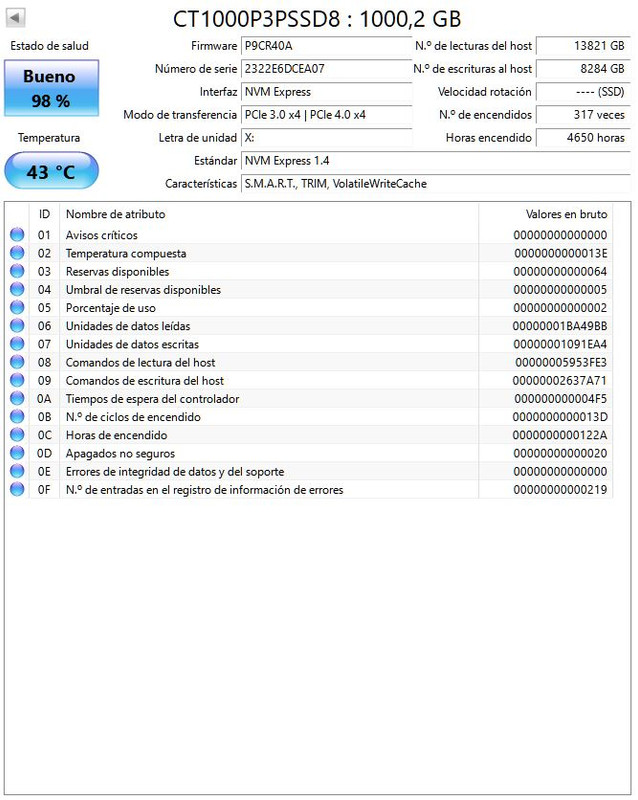Click host writes value 8284 GB
638x800 pixels.
tap(583, 69)
